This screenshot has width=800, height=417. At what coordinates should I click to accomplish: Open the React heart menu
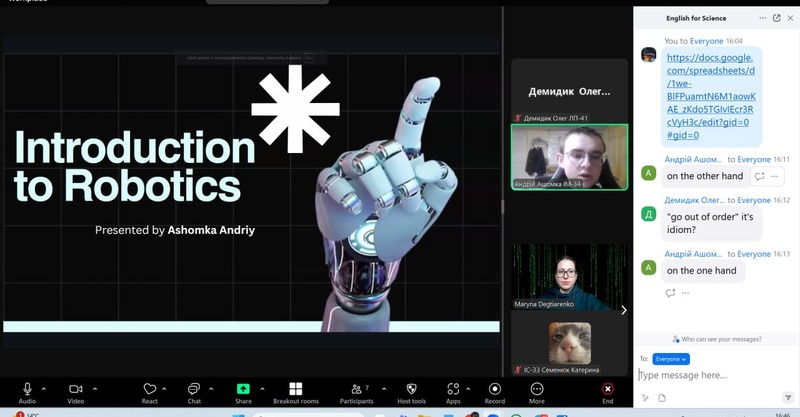click(x=149, y=393)
